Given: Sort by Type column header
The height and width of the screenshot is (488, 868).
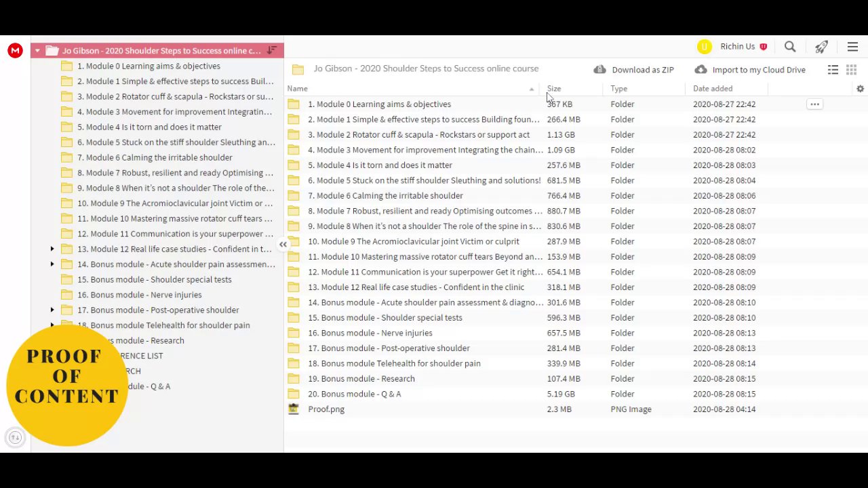Looking at the screenshot, I should click(618, 89).
